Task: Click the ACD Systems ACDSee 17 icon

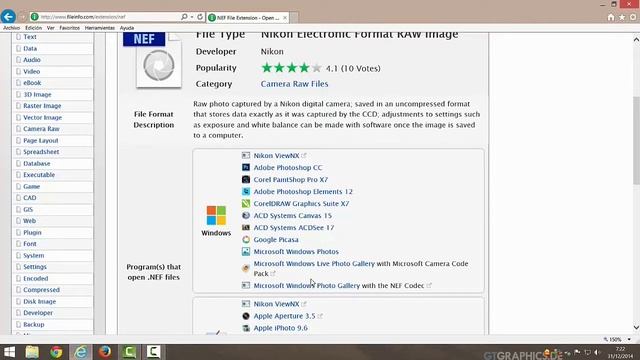Action: [x=246, y=227]
